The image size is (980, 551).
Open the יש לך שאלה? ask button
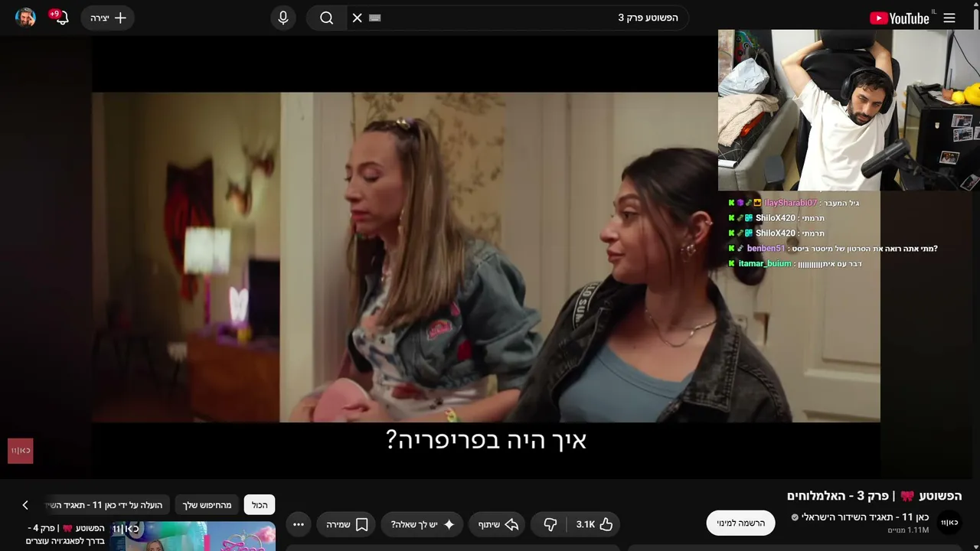tap(423, 524)
